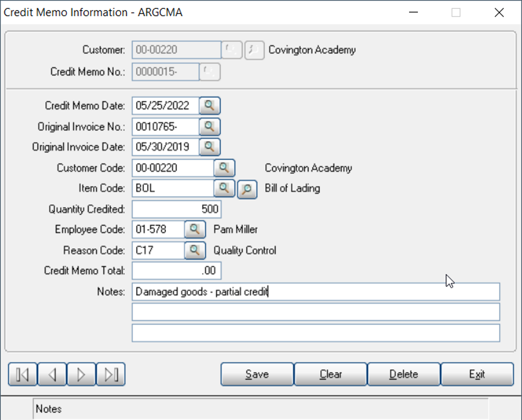The image size is (522, 420).
Task: Click the Credit Memo No. field
Action: click(x=165, y=72)
